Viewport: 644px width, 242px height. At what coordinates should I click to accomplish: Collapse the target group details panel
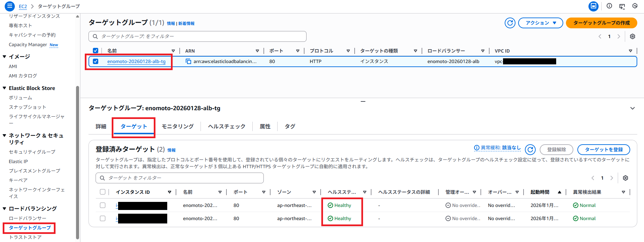click(632, 108)
